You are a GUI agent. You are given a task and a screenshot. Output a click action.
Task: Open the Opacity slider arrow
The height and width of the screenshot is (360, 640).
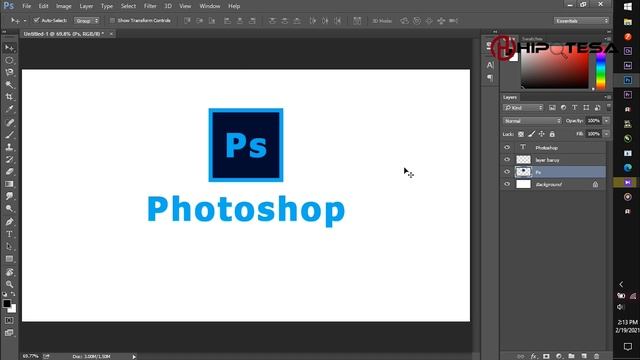click(606, 121)
